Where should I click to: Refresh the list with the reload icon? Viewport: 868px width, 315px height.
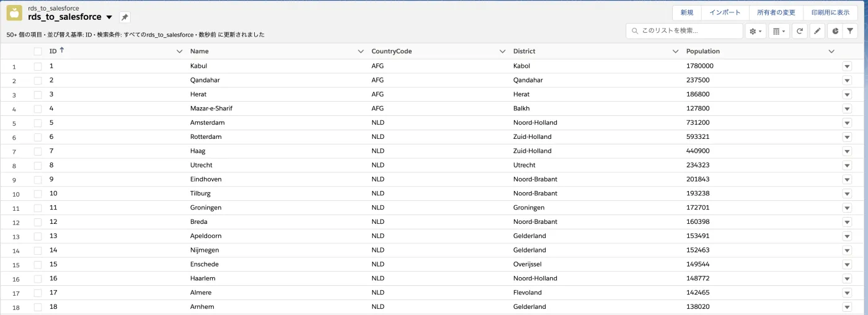coord(800,31)
